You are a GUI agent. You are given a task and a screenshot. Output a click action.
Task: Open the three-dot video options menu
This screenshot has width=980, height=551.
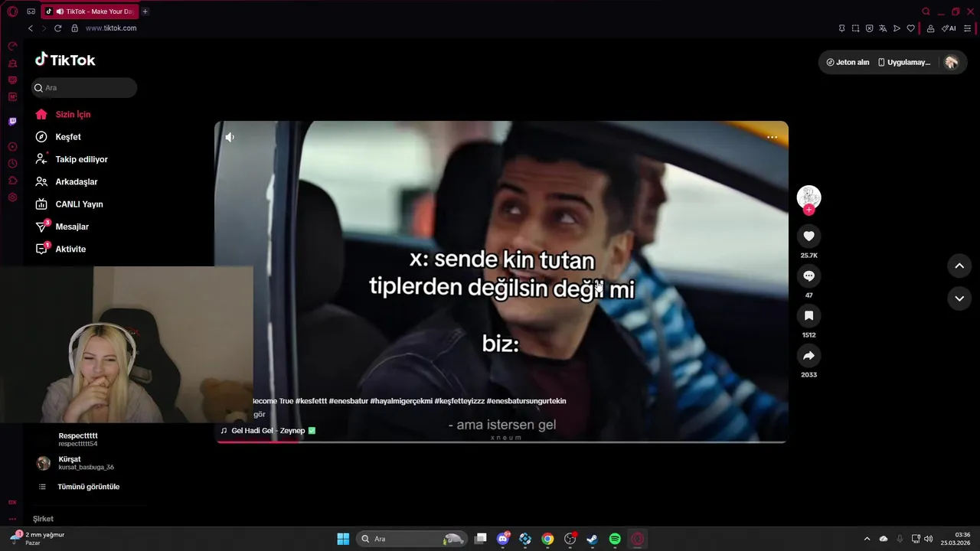(x=772, y=137)
